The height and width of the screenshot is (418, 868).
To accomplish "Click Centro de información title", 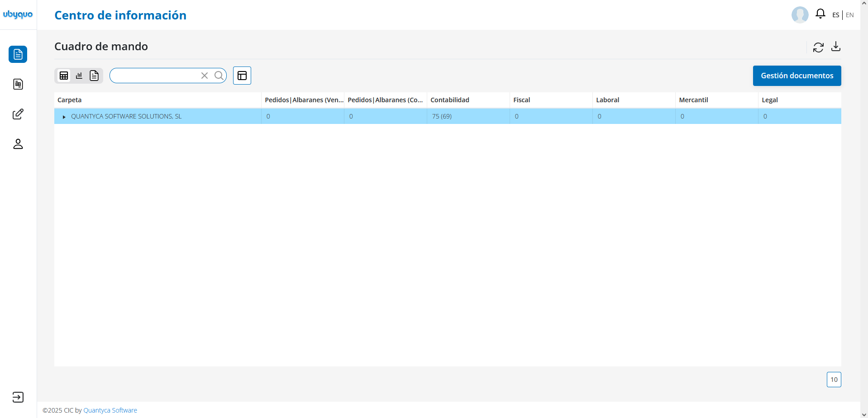I will click(120, 15).
